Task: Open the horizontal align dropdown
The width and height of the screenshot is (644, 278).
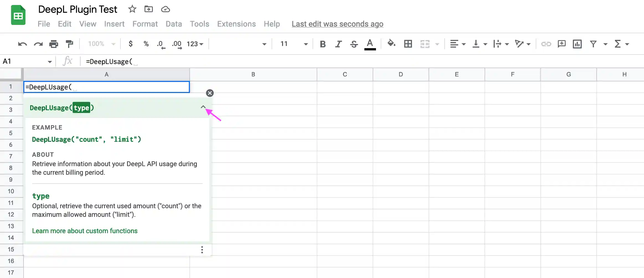Action: point(457,44)
